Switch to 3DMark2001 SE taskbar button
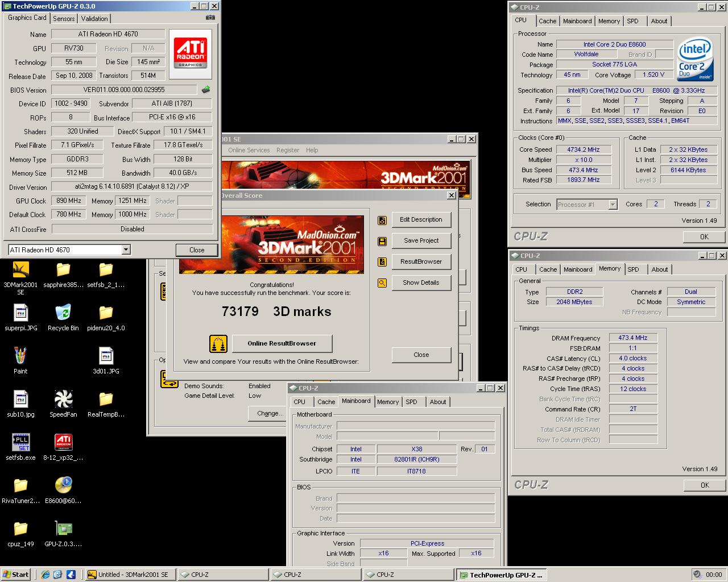728x582 pixels. click(129, 575)
